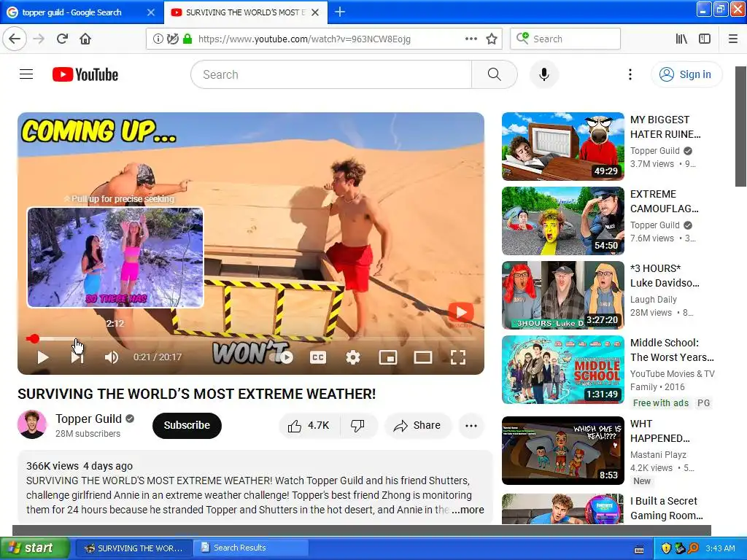Share this video
The height and width of the screenshot is (560, 747).
point(417,425)
